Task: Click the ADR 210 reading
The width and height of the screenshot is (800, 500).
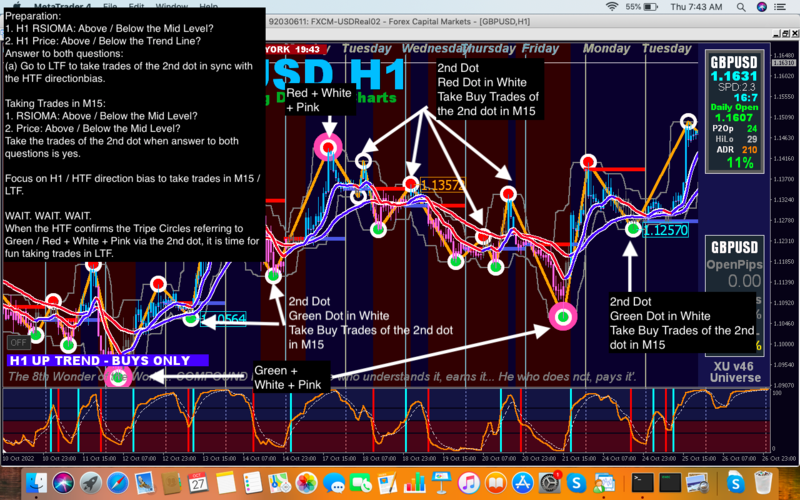Action: click(x=737, y=149)
